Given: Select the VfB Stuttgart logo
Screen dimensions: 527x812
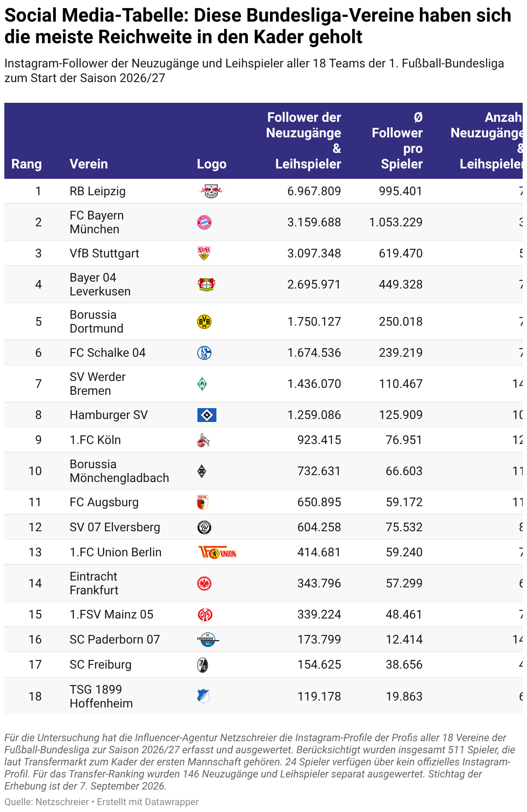Looking at the screenshot, I should click(x=204, y=254).
